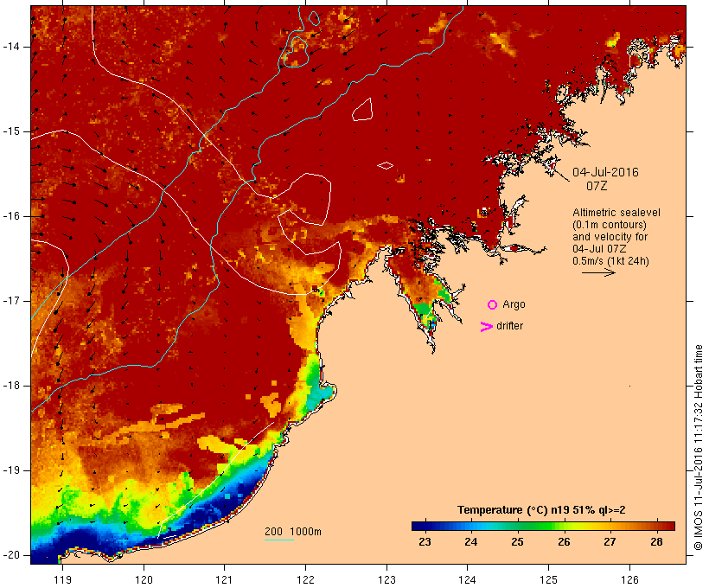The width and height of the screenshot is (709, 588).
Task: Click the 23 tick label on color bar
Action: point(425,541)
